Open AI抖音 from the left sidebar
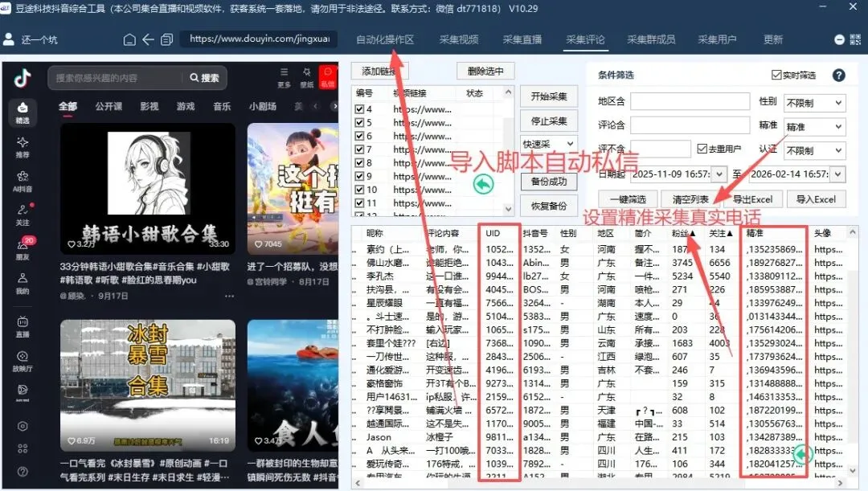 [x=20, y=173]
